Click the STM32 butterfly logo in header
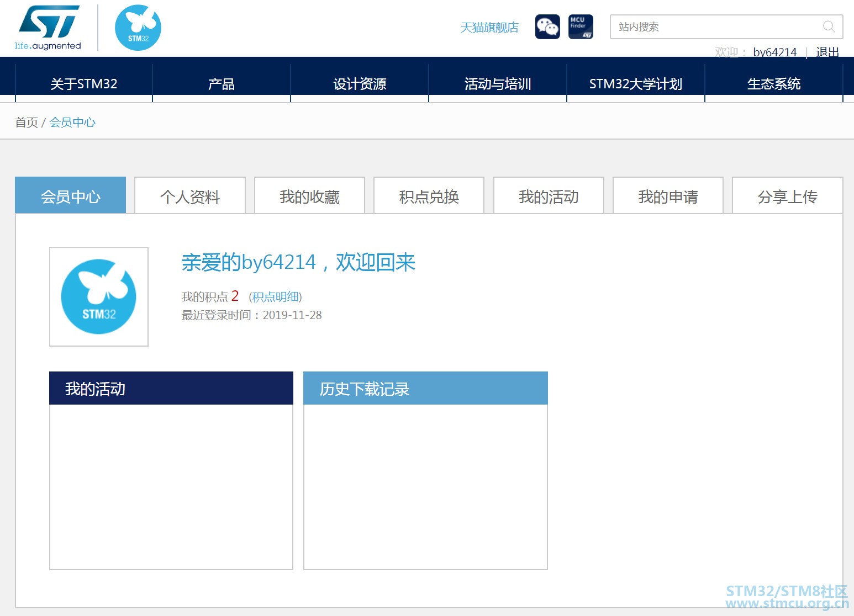The height and width of the screenshot is (616, 854). pos(138,28)
